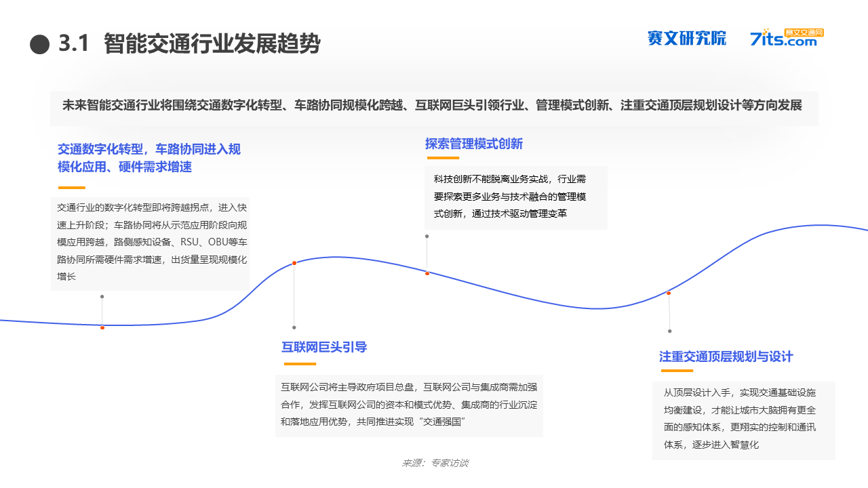Viewport: 868px width, 488px height.
Task: Click the heading 探索管理模式创新
Action: [x=474, y=144]
